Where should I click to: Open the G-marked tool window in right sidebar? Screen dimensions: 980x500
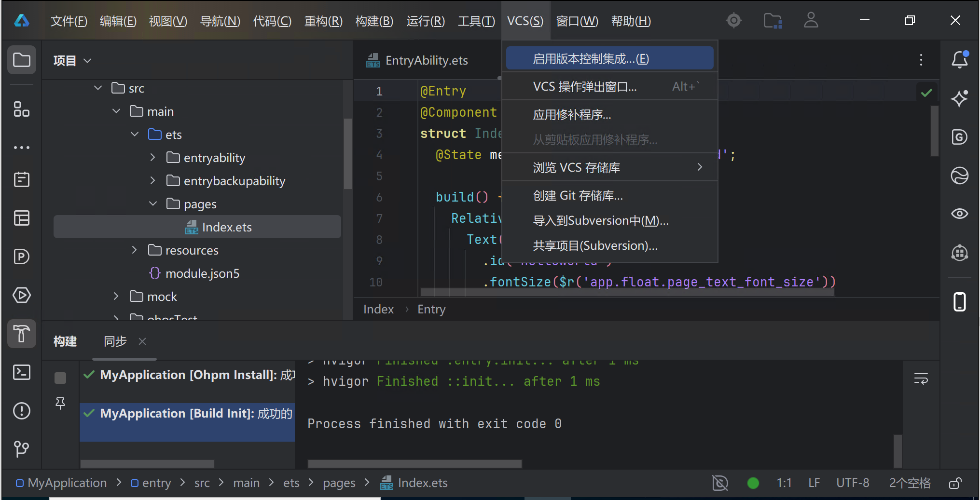[x=960, y=137]
